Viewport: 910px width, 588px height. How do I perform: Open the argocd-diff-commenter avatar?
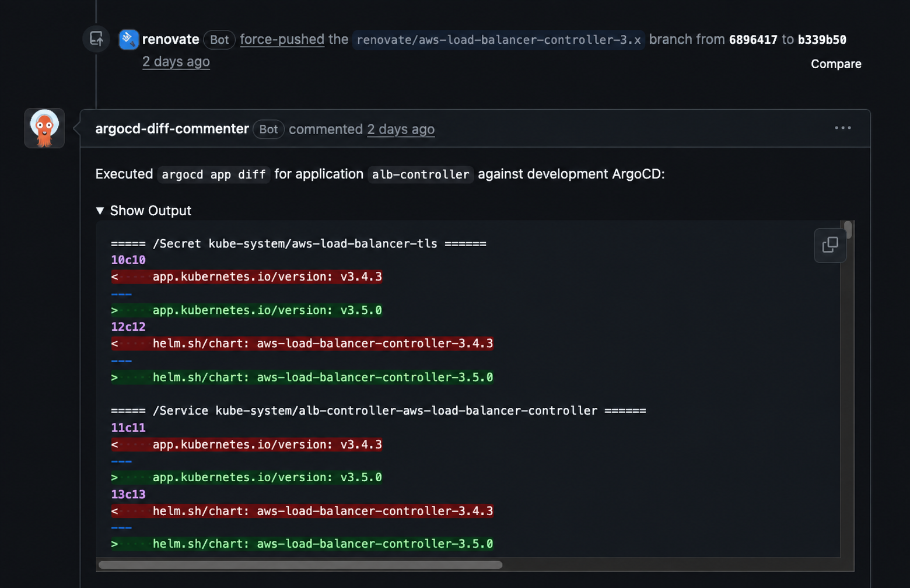(44, 128)
